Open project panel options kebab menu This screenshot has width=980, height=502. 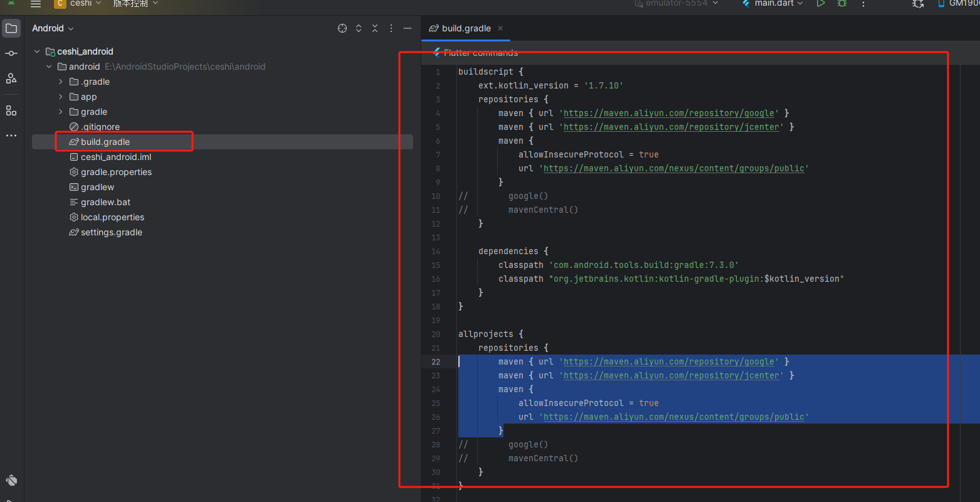pos(391,28)
